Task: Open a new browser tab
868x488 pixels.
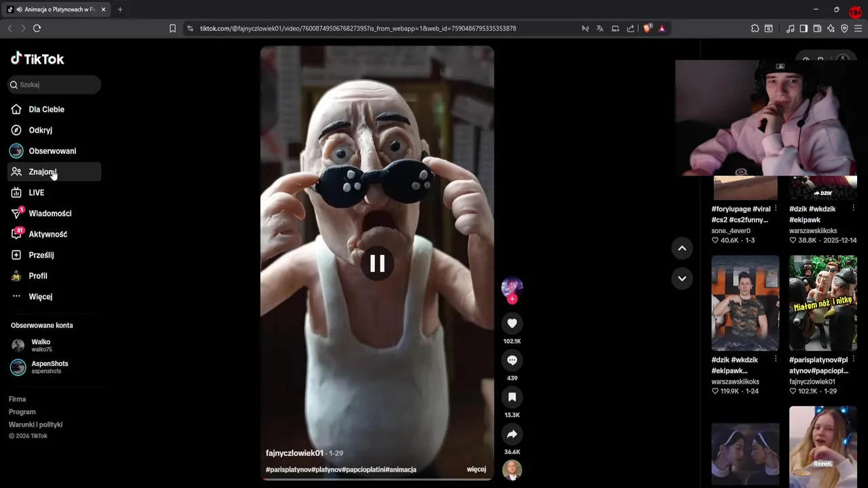Action: pyautogui.click(x=120, y=9)
